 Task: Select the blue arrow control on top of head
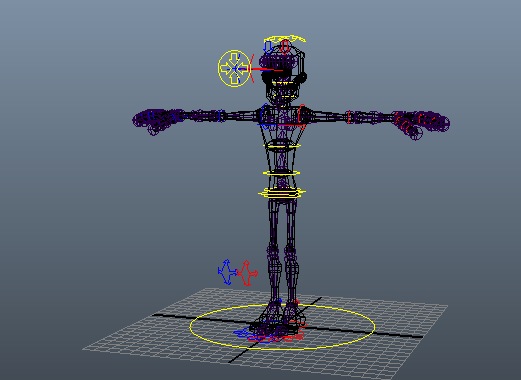268,47
